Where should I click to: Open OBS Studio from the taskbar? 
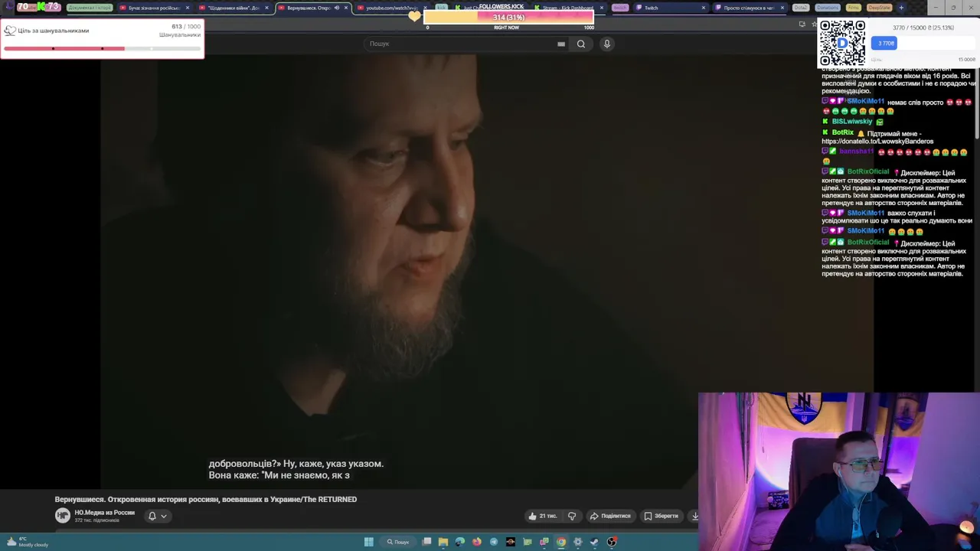click(x=611, y=542)
